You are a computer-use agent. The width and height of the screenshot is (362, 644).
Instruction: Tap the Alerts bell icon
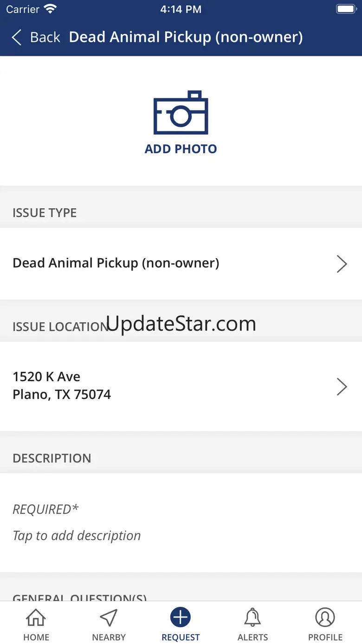coord(252,618)
